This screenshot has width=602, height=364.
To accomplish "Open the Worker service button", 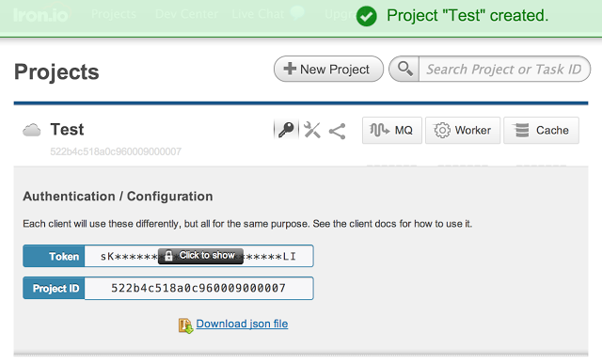I will pyautogui.click(x=463, y=131).
